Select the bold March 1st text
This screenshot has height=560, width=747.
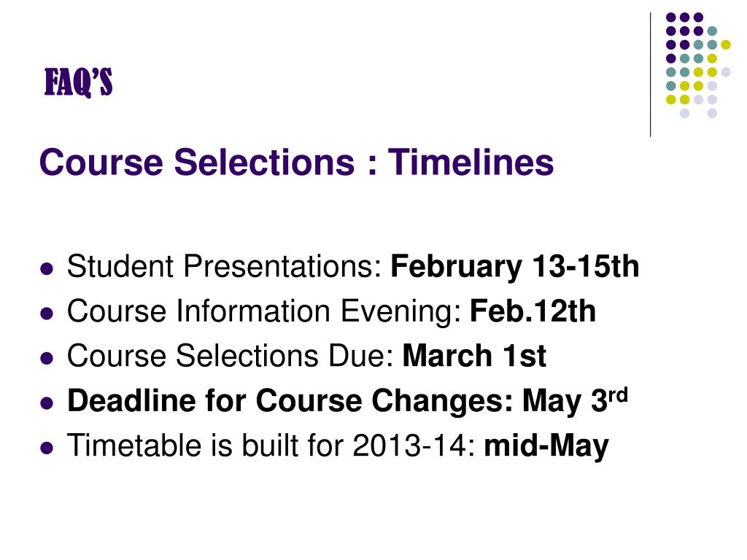[x=474, y=356]
